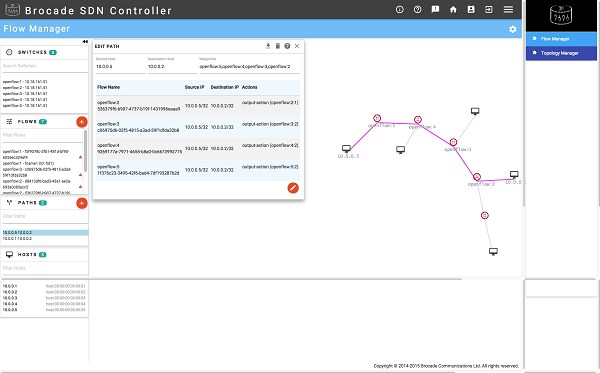Select the openflow:1 switch in list

click(25, 81)
